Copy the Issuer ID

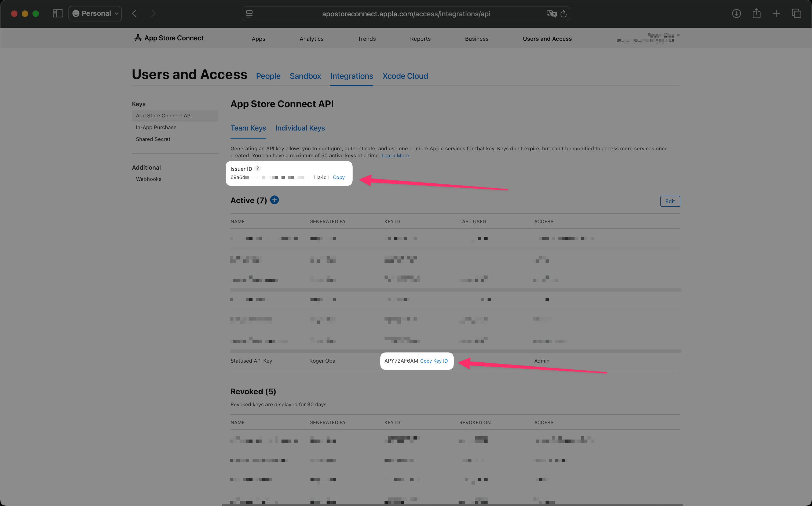pos(339,177)
